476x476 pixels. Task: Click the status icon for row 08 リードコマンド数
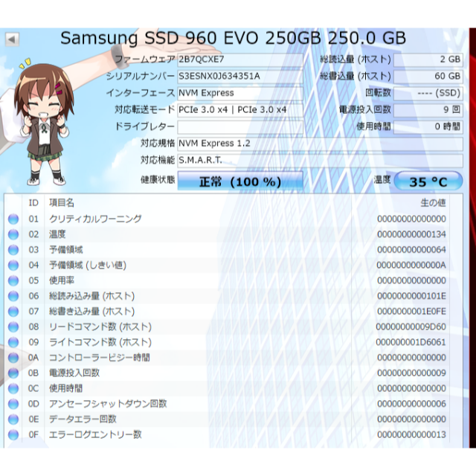[x=13, y=327]
